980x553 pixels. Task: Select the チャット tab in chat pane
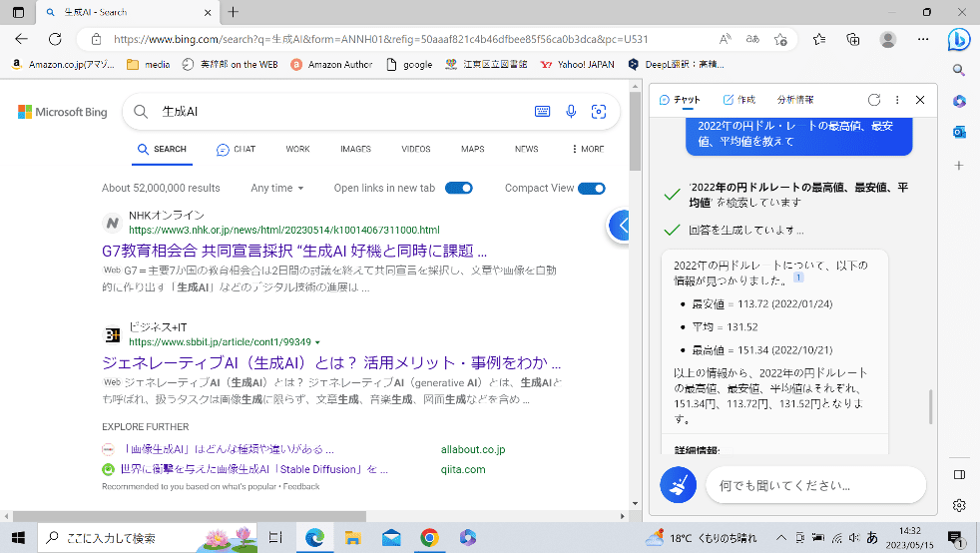coord(680,100)
